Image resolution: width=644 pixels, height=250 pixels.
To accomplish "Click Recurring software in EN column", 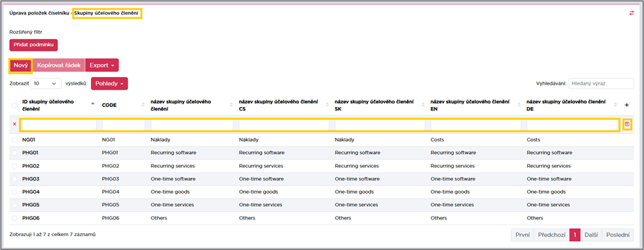I will pyautogui.click(x=453, y=153).
